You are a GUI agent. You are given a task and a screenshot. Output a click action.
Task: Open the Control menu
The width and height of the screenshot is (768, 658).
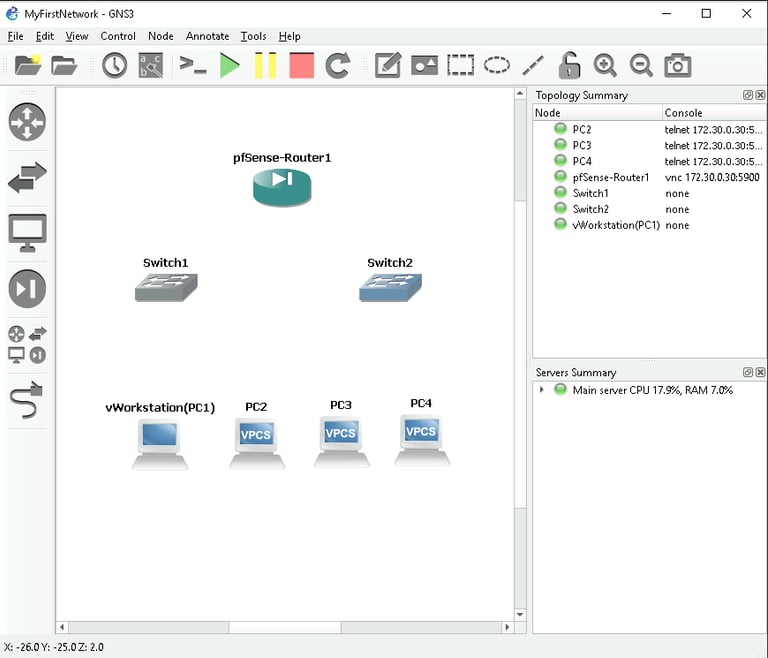(x=118, y=36)
